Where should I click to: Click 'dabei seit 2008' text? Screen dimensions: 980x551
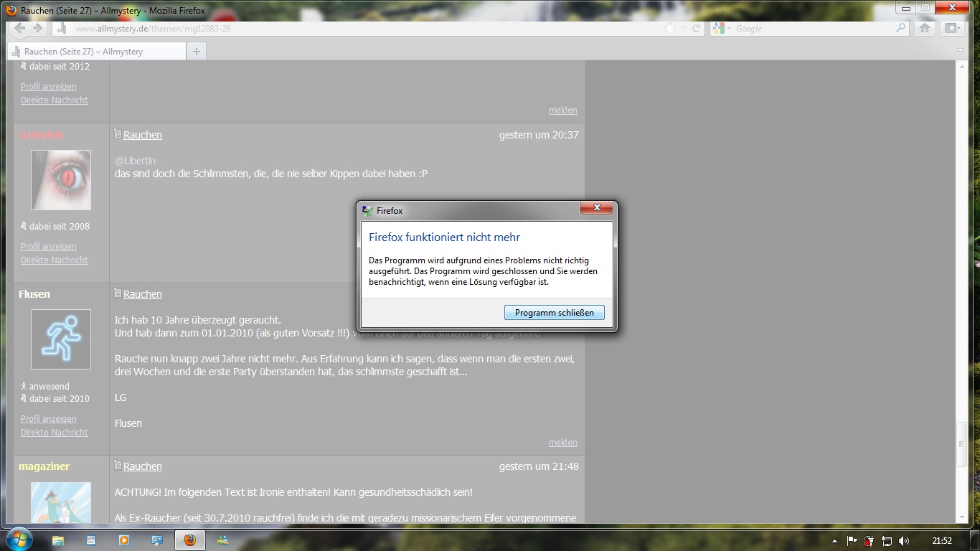[60, 226]
